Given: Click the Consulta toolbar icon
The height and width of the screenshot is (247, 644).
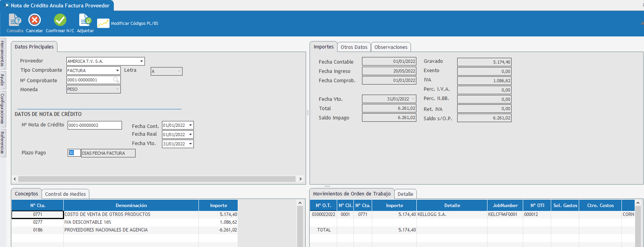Looking at the screenshot, I should (15, 20).
